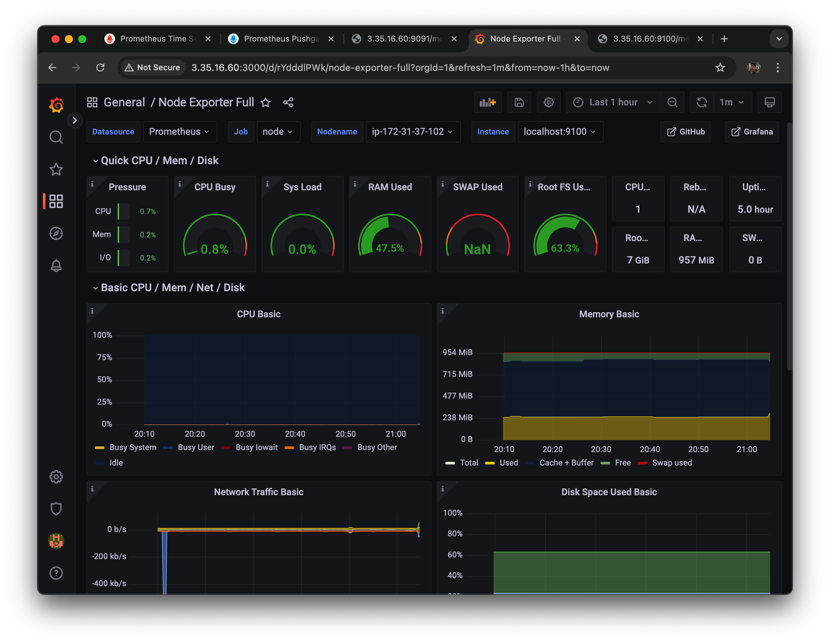Open Explore compass icon in sidebar
This screenshot has width=830, height=644.
(56, 233)
